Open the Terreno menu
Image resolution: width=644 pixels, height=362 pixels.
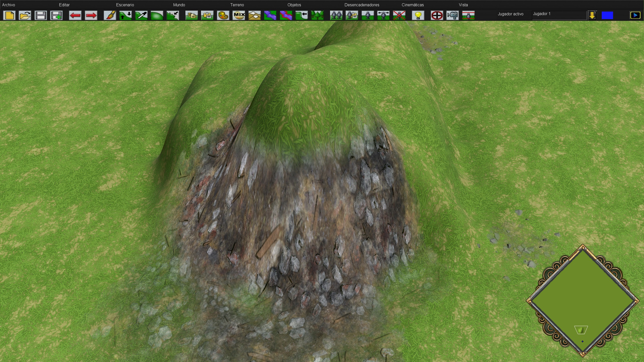click(x=237, y=5)
